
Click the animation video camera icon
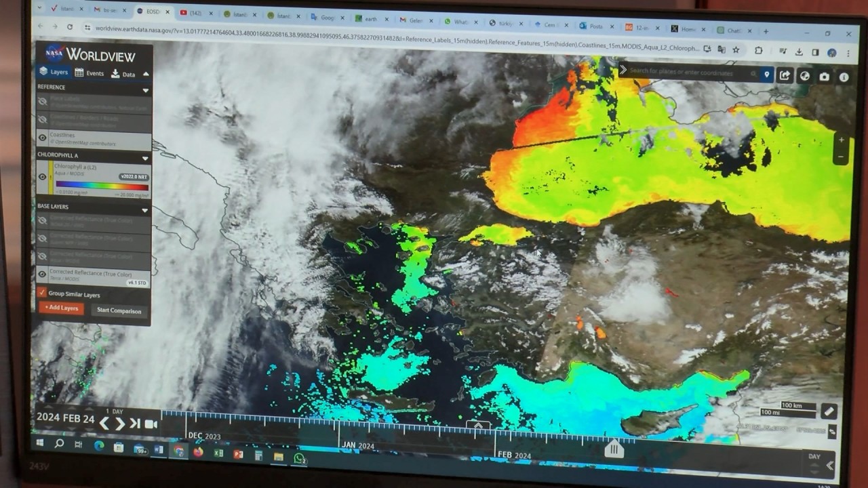pyautogui.click(x=151, y=424)
